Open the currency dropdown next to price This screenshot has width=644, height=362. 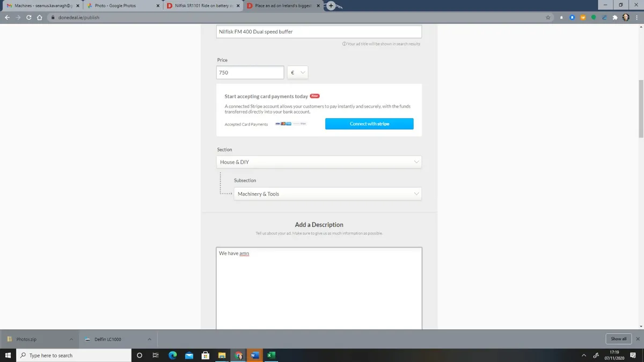pyautogui.click(x=297, y=72)
